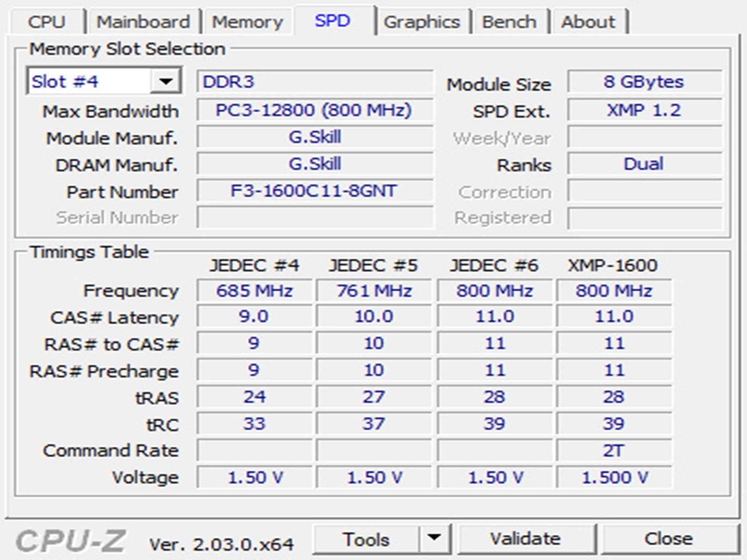Screen dimensions: 747x560
Task: Click XMP-1600 voltage 1.500 V
Action: point(614,477)
